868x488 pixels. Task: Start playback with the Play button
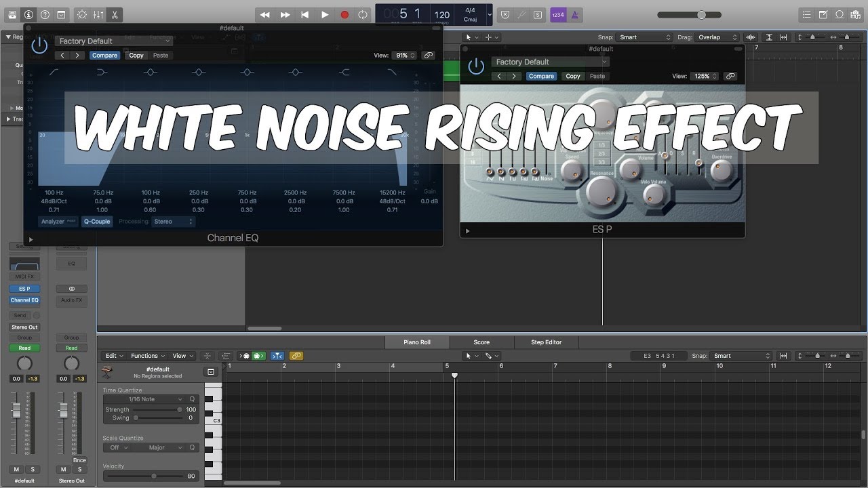324,14
